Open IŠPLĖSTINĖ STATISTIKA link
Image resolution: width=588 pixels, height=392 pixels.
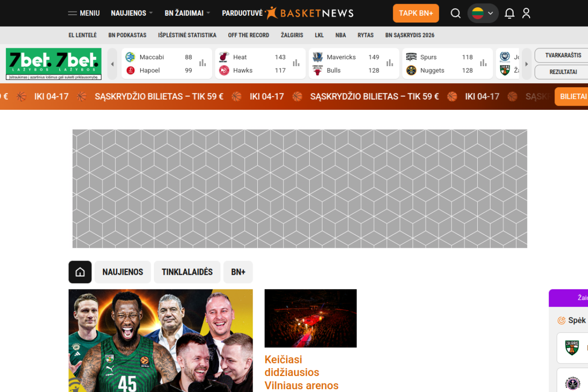[x=187, y=35]
